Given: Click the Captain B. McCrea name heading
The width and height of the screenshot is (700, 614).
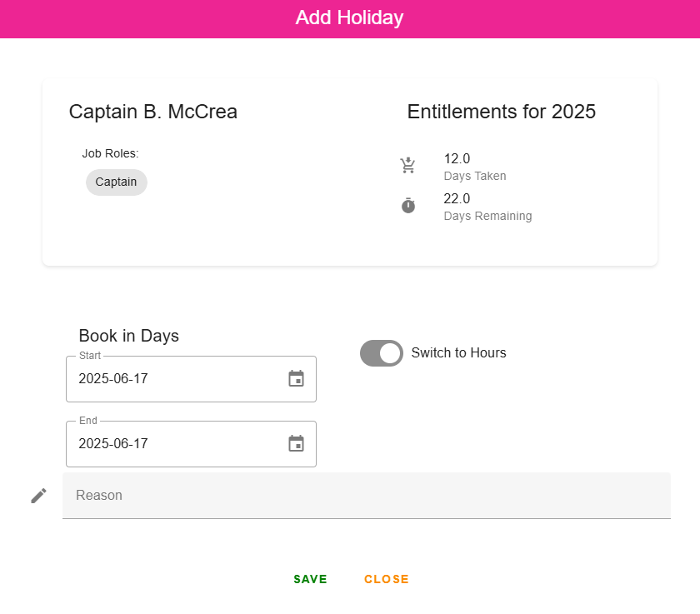Looking at the screenshot, I should click(152, 112).
